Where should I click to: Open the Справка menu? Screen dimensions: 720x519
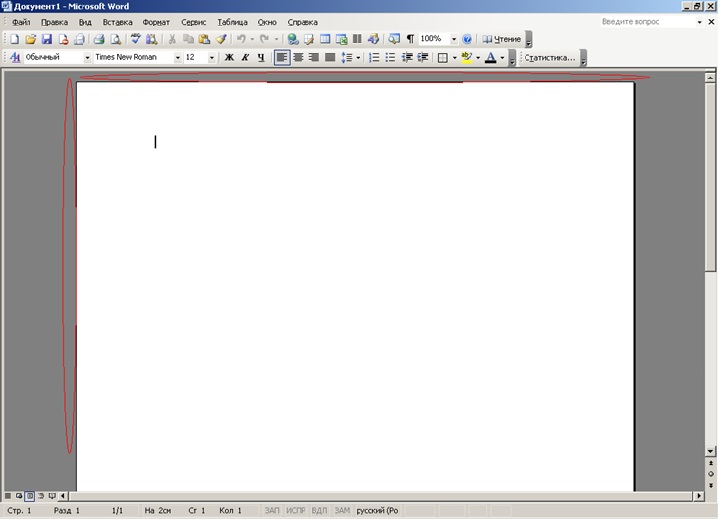click(x=303, y=22)
